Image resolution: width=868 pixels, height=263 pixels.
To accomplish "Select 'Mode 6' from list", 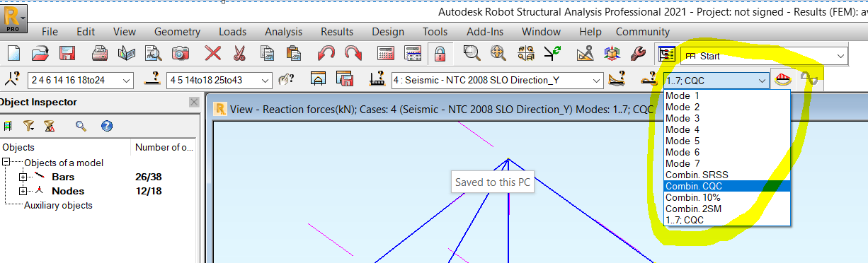I will click(x=726, y=152).
